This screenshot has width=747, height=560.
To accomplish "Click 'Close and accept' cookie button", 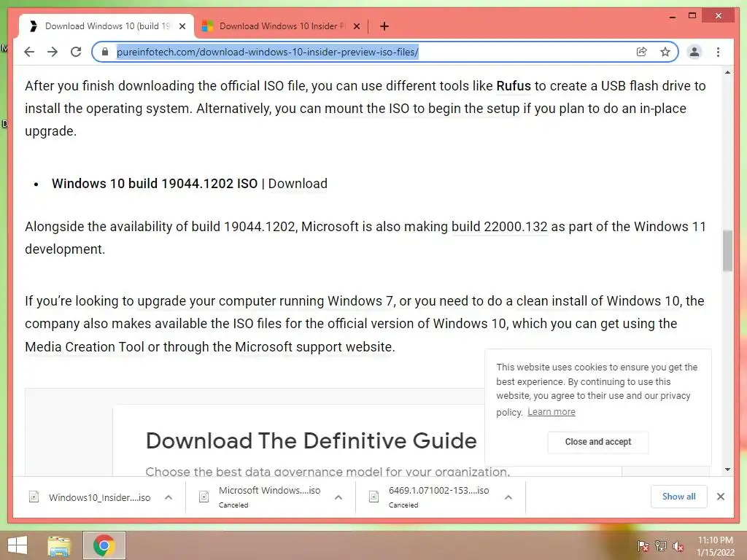I will coord(598,442).
